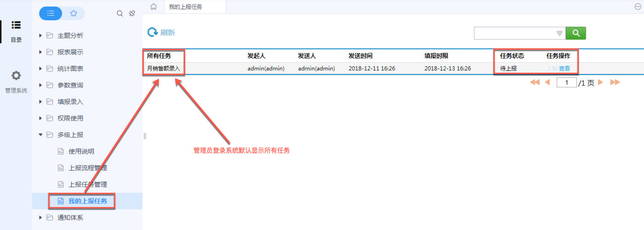Open the more options icon at top right

[x=638, y=6]
